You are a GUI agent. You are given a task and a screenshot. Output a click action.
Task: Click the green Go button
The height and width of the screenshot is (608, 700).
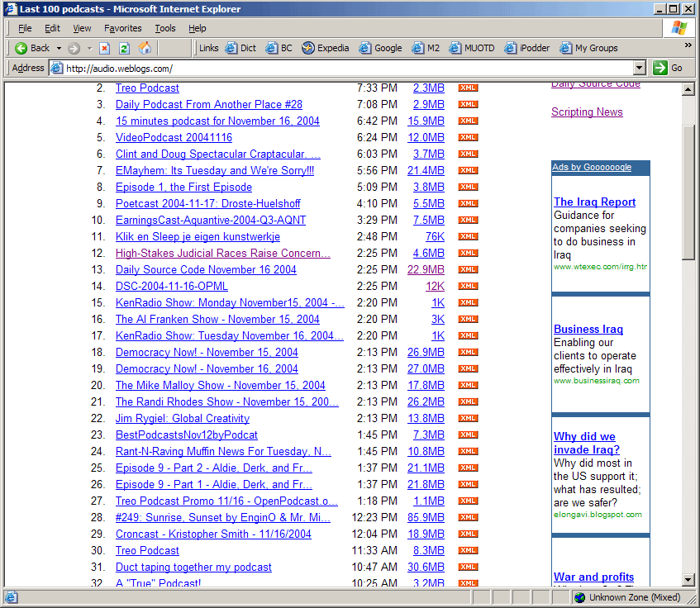669,68
